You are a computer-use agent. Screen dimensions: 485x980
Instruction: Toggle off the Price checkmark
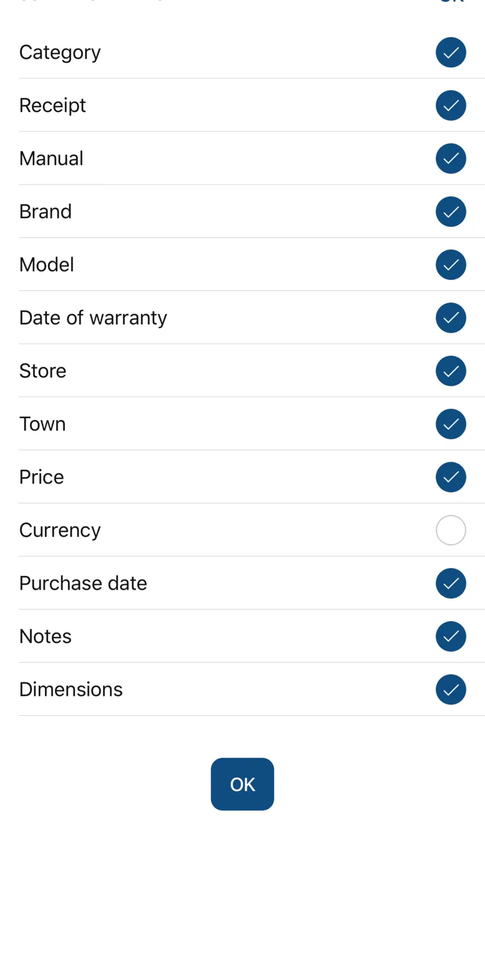(x=450, y=477)
